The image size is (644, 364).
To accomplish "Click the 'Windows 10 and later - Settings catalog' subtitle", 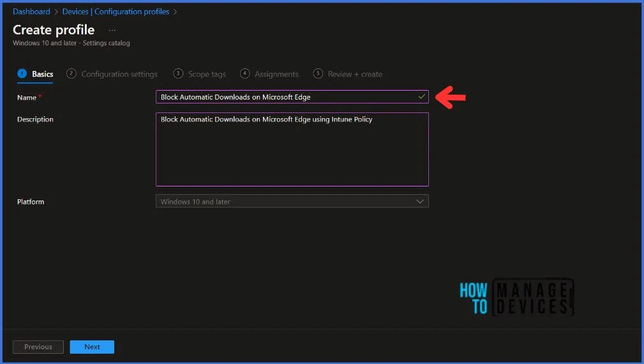I will click(71, 43).
